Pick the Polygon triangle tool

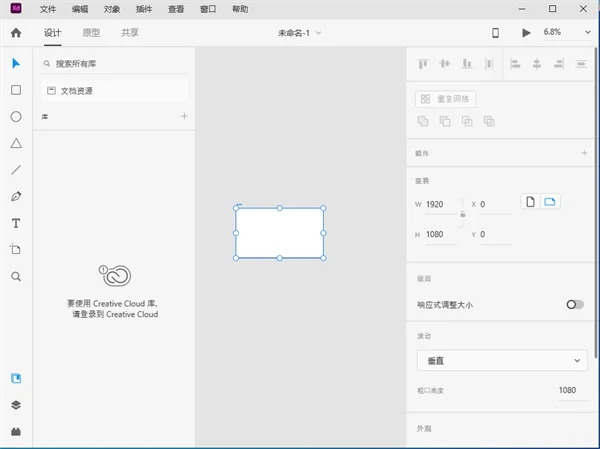[16, 143]
